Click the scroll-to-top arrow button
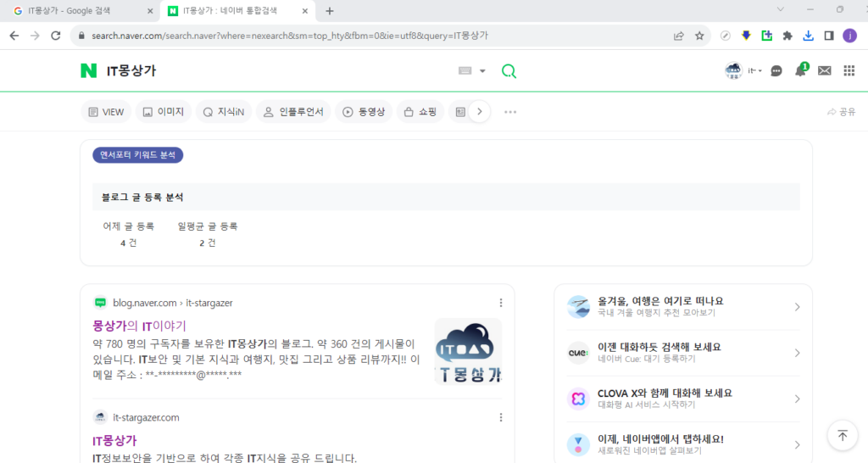 [x=843, y=435]
